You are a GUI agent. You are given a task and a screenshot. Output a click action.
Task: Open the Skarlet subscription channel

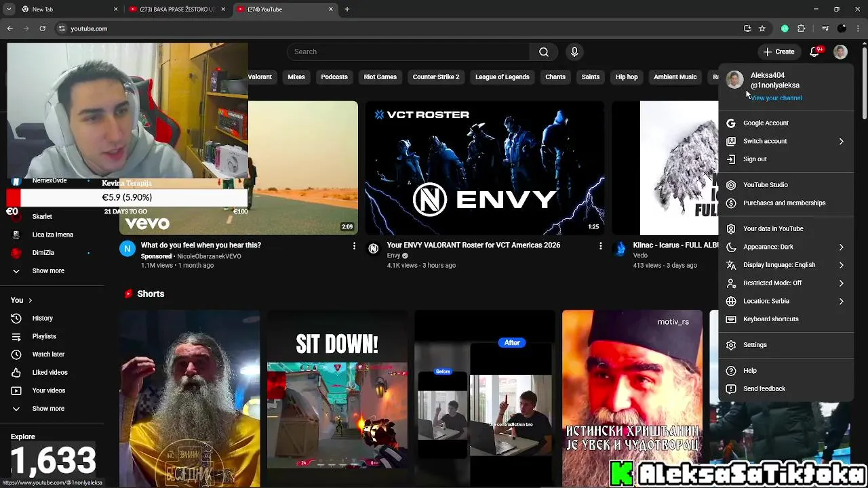pos(42,216)
